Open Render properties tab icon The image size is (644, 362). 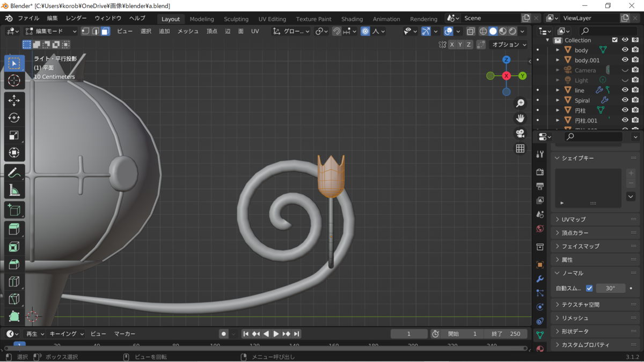[x=540, y=172]
